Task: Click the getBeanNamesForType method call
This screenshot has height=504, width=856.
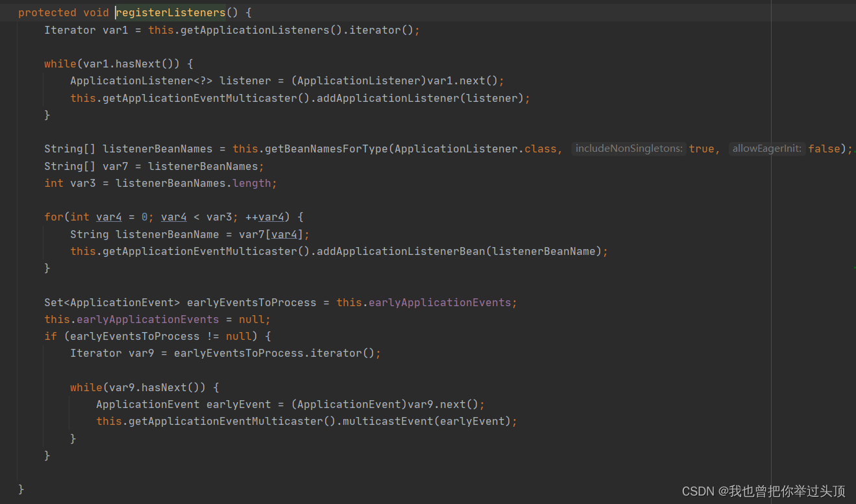Action: [326, 149]
